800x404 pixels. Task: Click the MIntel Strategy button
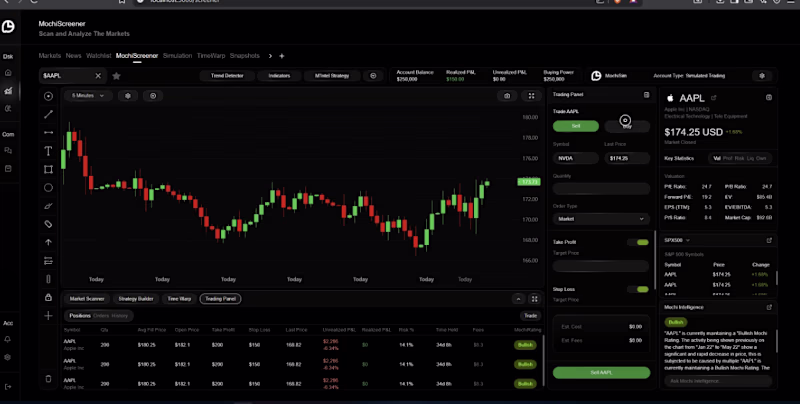pos(332,75)
